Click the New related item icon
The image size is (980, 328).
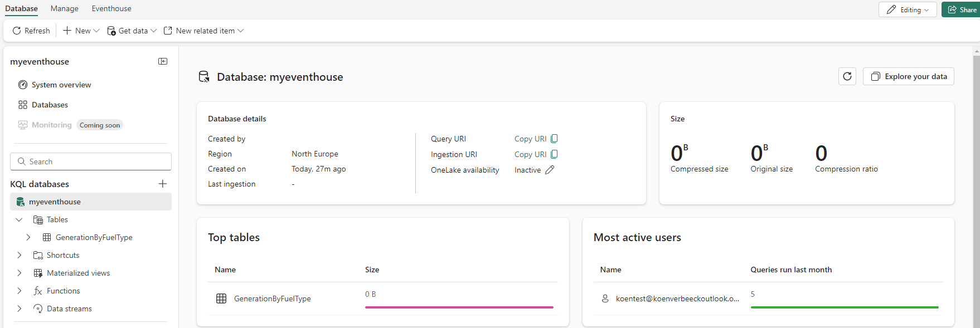pyautogui.click(x=168, y=31)
